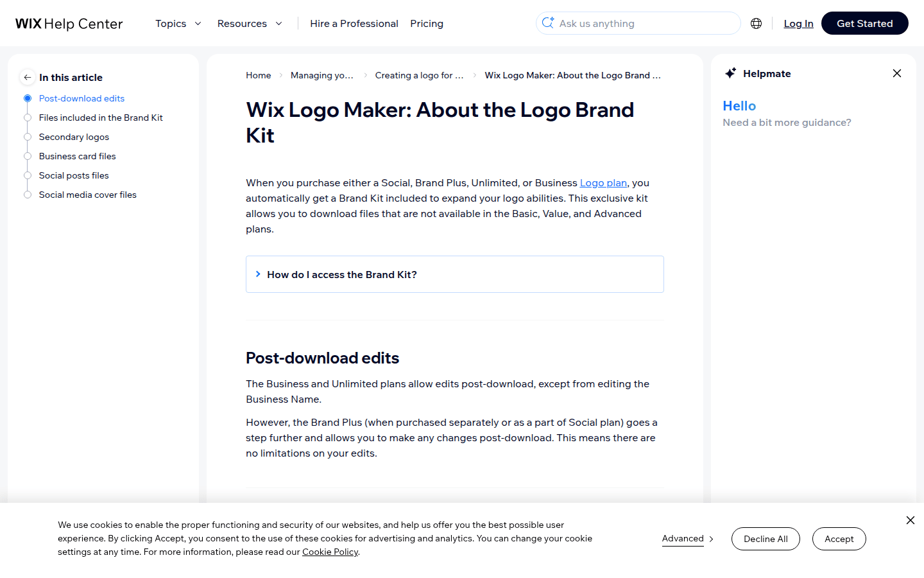Click the Need a bit more guidance? text
Image resolution: width=924 pixels, height=578 pixels.
[787, 123]
